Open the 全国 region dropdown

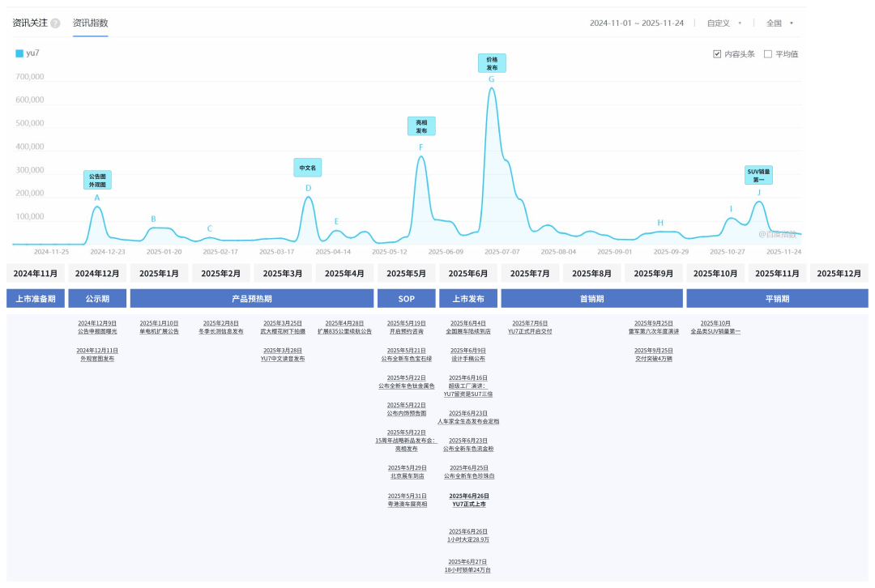click(779, 23)
